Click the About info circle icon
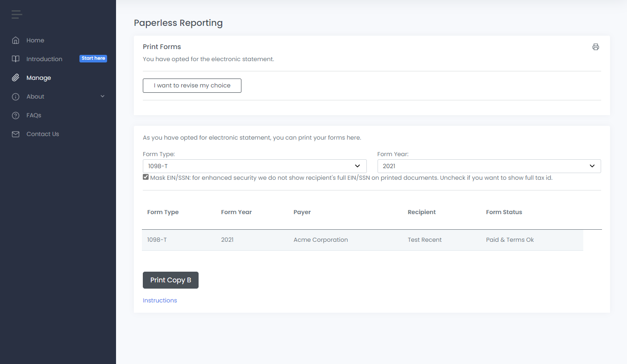627x364 pixels. click(16, 96)
